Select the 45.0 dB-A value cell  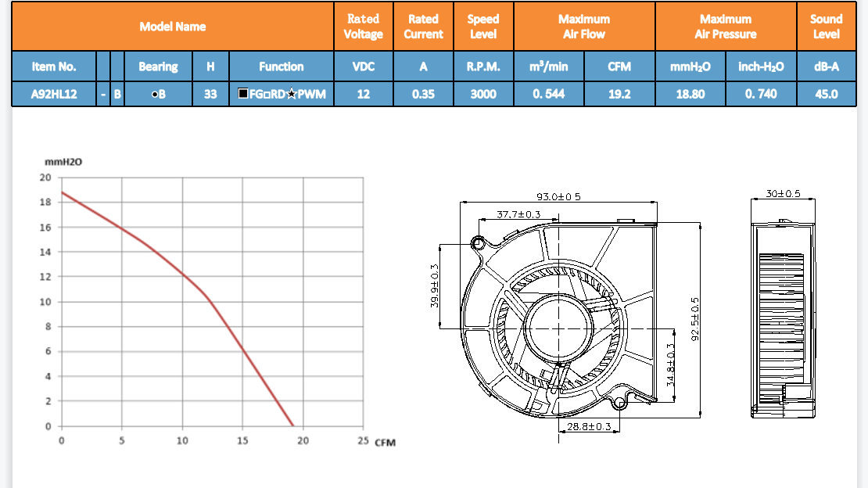coord(826,95)
